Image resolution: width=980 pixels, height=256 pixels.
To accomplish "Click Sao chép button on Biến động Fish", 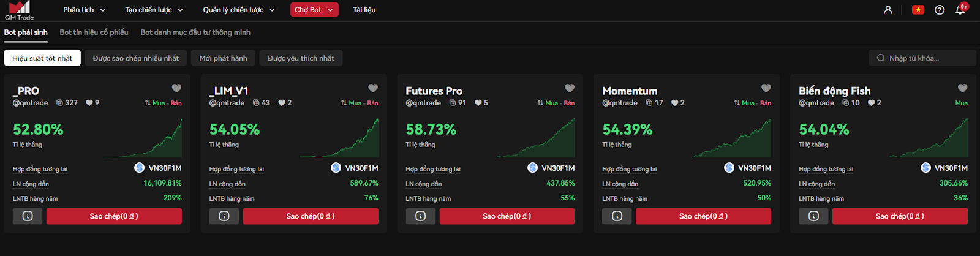I will coord(900,216).
